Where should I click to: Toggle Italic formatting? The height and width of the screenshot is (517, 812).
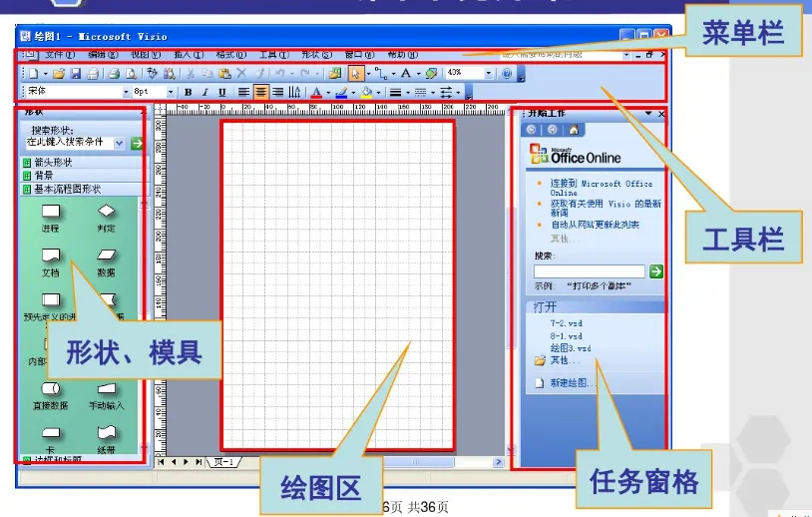click(x=205, y=92)
